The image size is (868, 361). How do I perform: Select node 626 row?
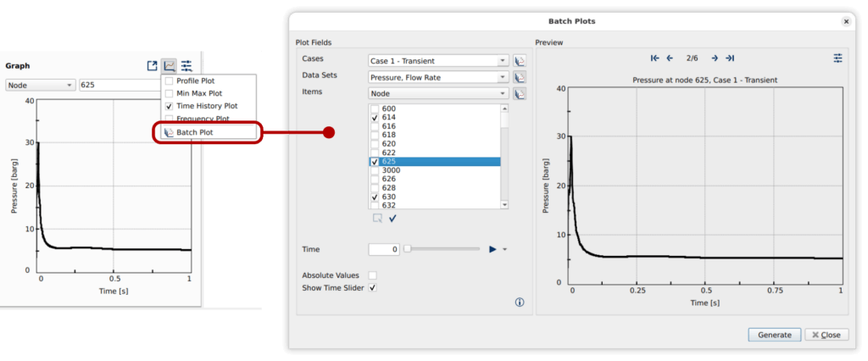coord(435,179)
